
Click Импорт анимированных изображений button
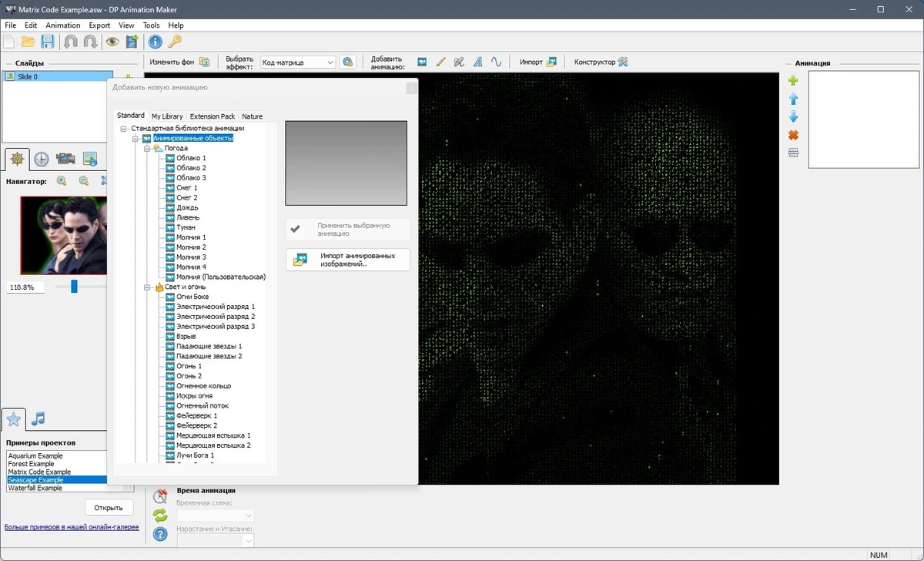(x=348, y=260)
